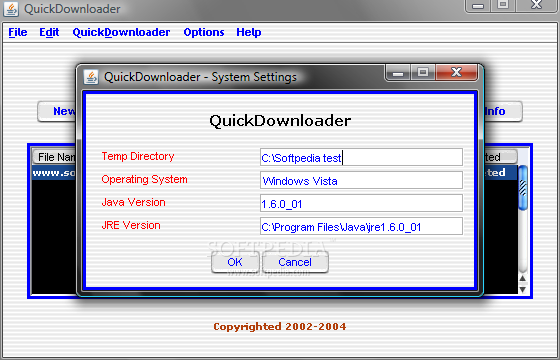560x360 pixels.
Task: Click the New button in main window
Action: [57, 111]
